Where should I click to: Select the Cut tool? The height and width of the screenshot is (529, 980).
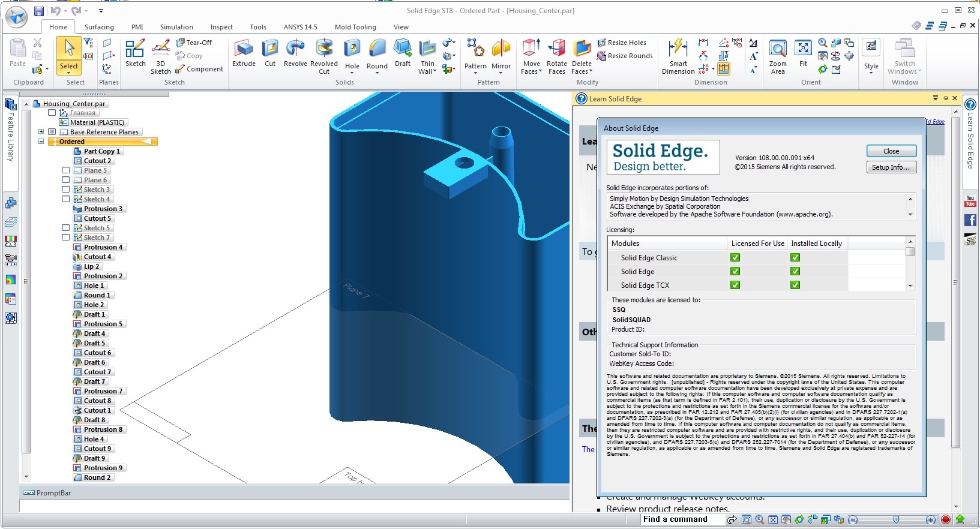270,53
